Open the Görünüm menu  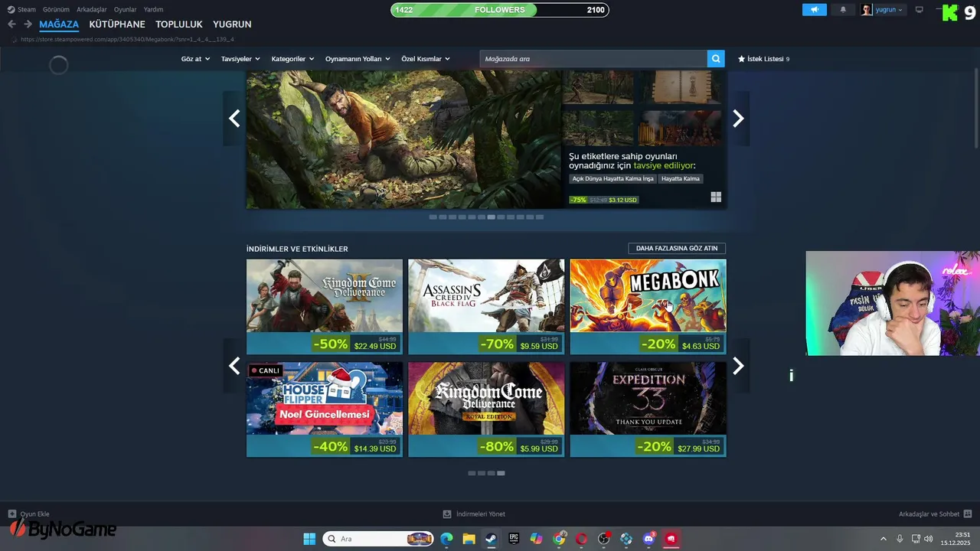pos(56,9)
